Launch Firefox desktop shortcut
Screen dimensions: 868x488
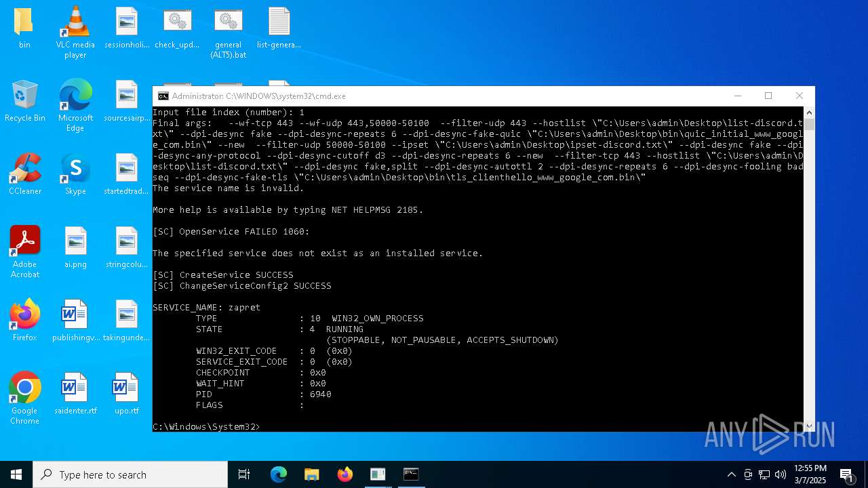[x=25, y=321]
